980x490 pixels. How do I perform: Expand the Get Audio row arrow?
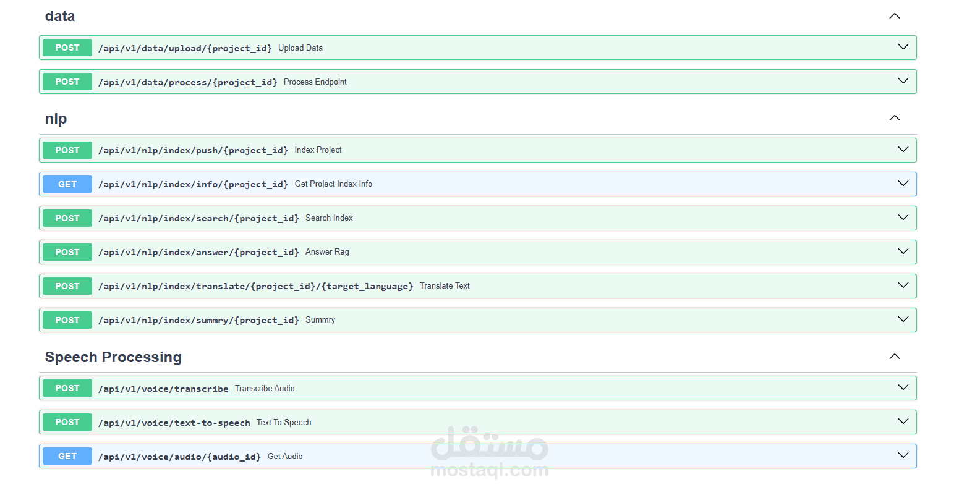coord(903,455)
